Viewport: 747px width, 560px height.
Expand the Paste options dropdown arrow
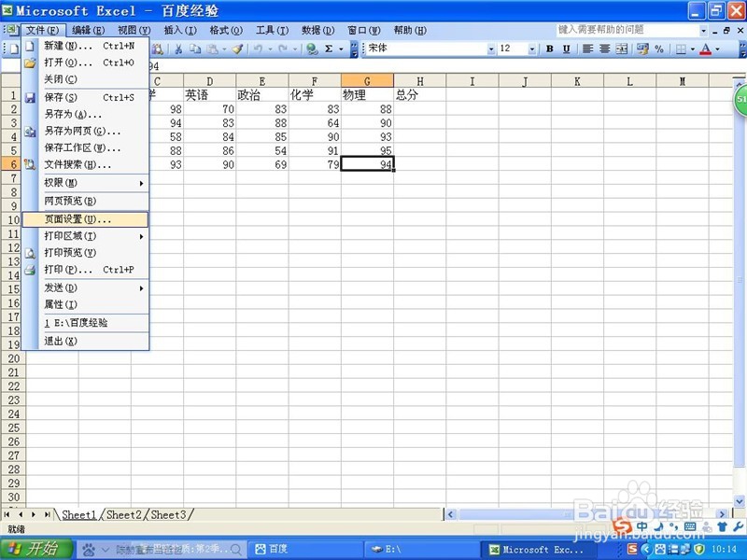pos(224,49)
